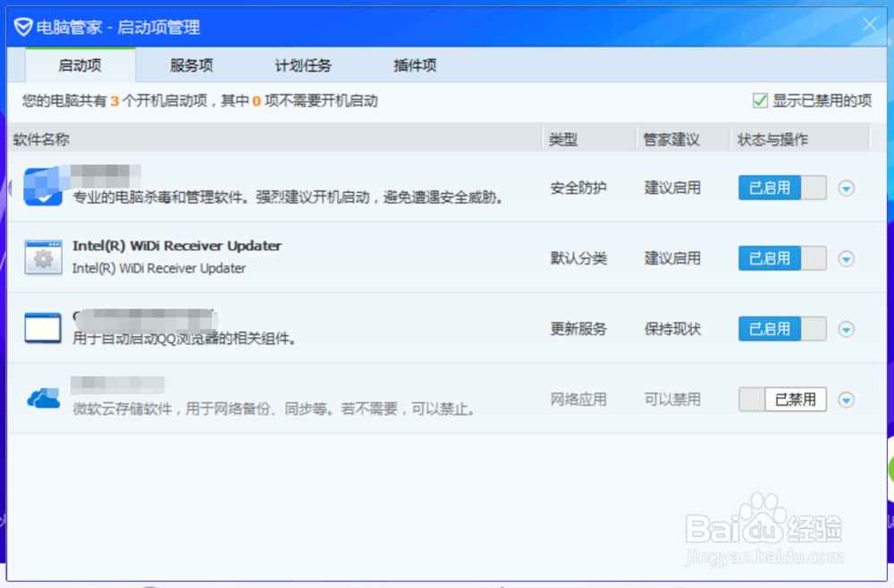Turn off the QQ浏览器 update service 已启用 switch

781,329
